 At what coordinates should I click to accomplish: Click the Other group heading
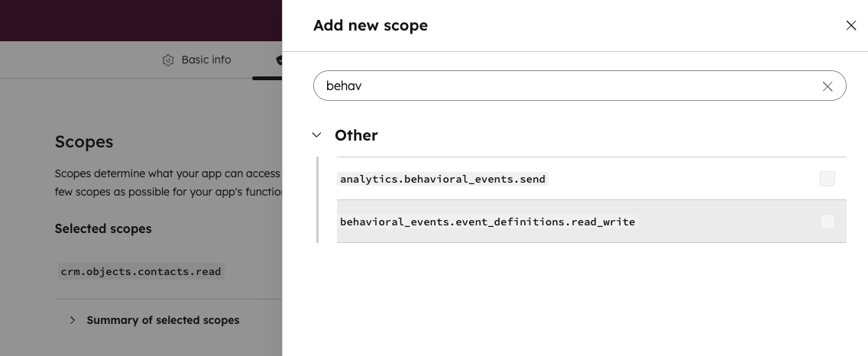coord(356,135)
